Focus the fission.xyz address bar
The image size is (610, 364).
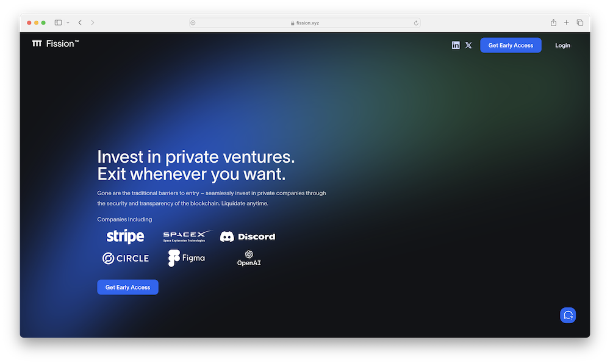point(305,23)
